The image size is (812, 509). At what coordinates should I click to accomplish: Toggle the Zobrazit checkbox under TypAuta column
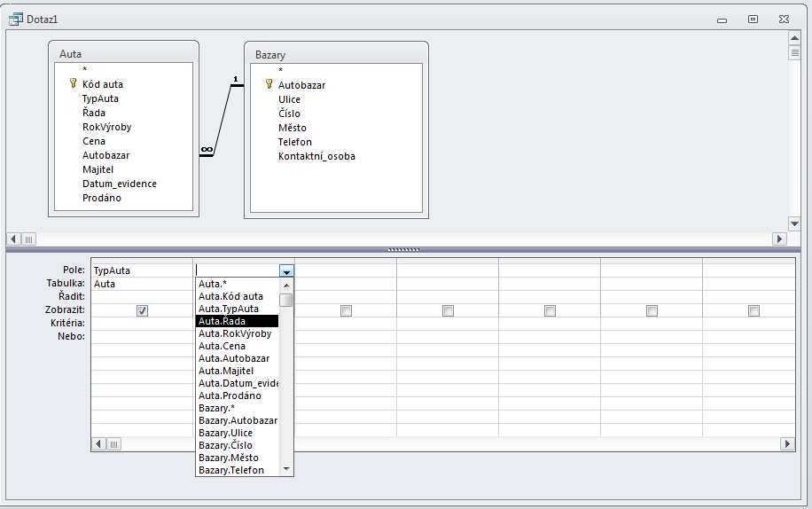142,310
